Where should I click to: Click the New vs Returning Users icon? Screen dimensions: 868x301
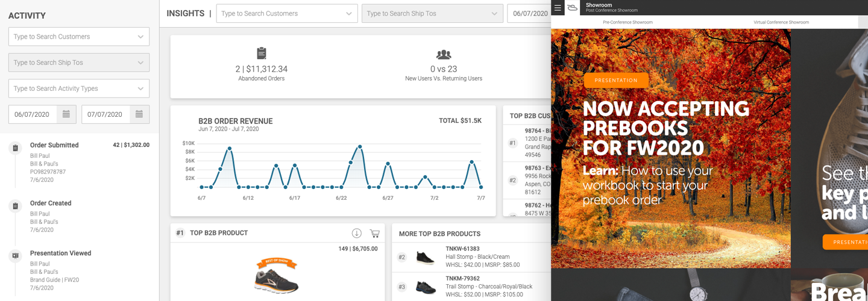click(x=444, y=54)
